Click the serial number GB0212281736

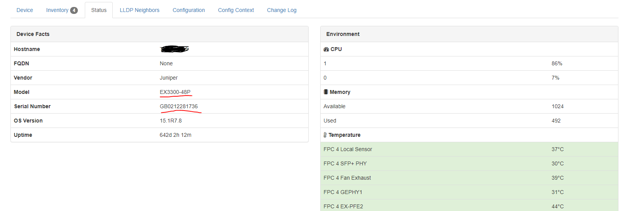[x=179, y=106]
